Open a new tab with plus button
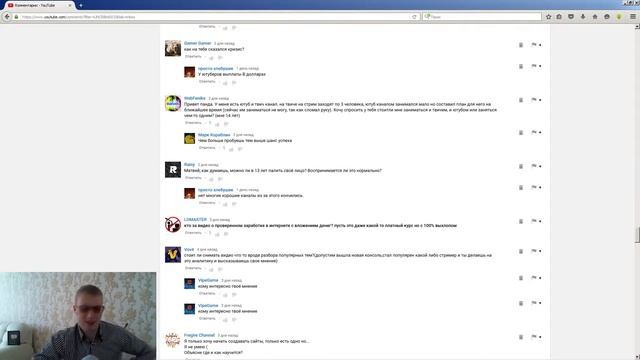This screenshot has height=360, width=640. (x=81, y=5)
